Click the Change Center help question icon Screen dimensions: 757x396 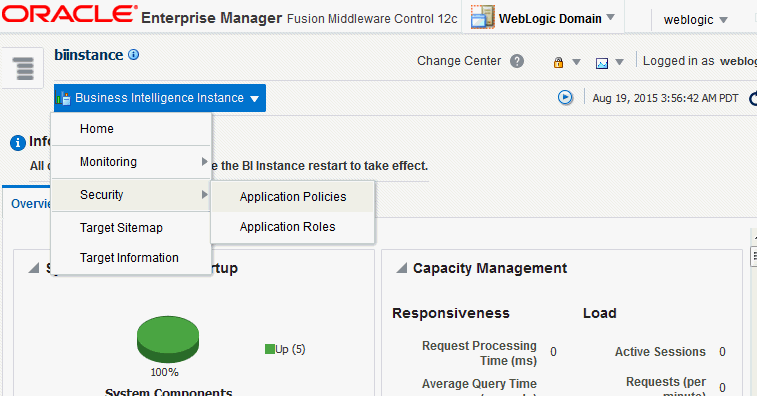pyautogui.click(x=517, y=61)
